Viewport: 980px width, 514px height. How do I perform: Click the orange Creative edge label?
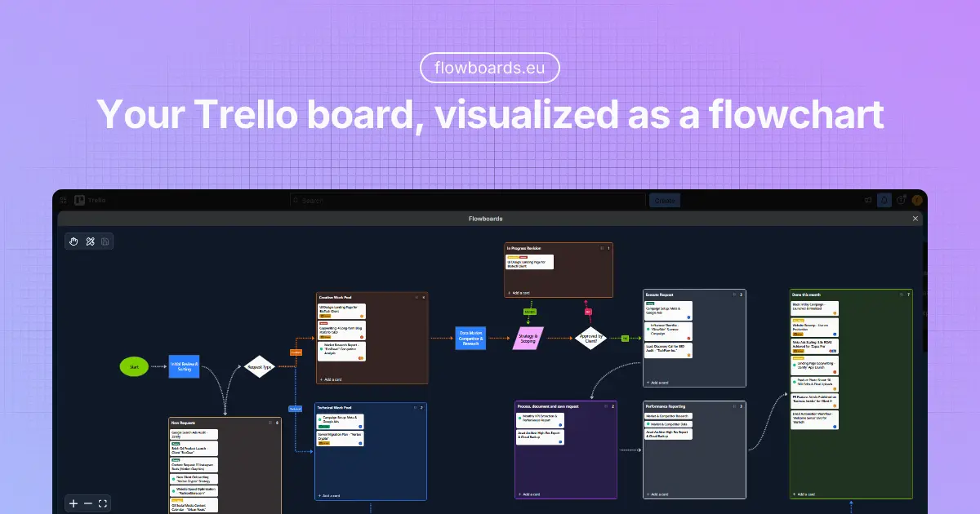(x=296, y=352)
